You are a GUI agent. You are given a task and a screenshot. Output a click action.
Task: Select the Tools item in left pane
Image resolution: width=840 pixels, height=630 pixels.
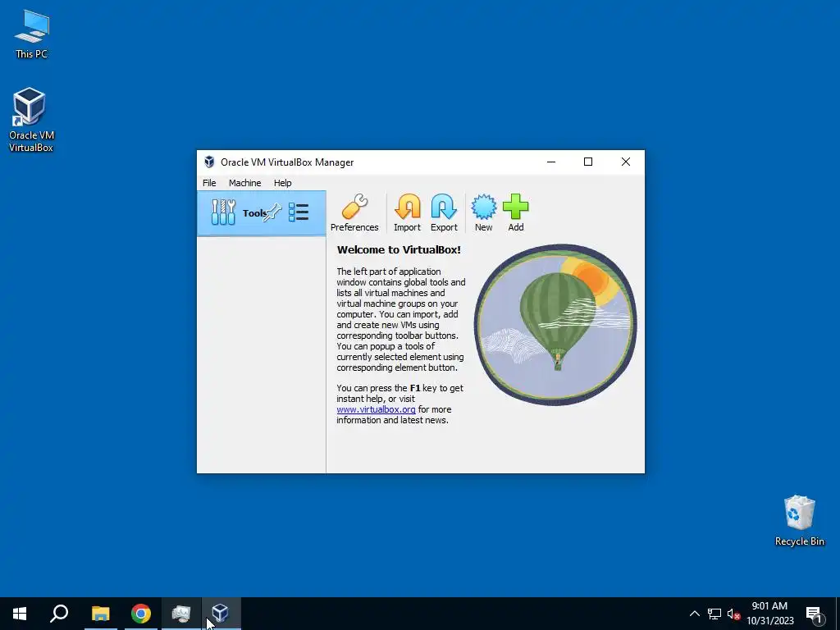click(x=262, y=213)
